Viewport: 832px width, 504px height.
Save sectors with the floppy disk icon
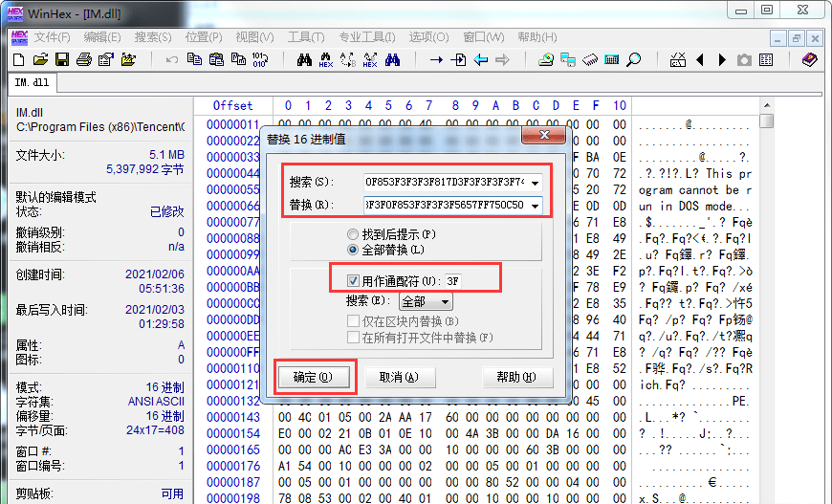[x=62, y=59]
